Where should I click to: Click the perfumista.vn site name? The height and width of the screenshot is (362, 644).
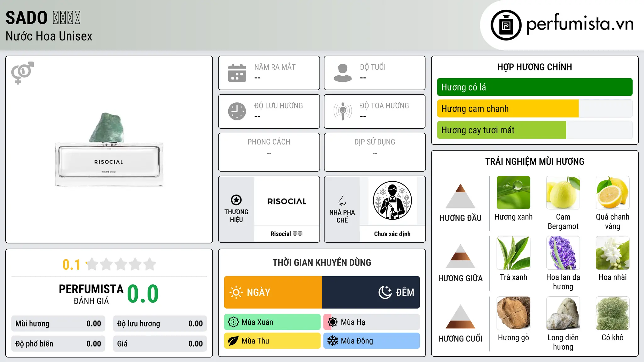pyautogui.click(x=580, y=24)
